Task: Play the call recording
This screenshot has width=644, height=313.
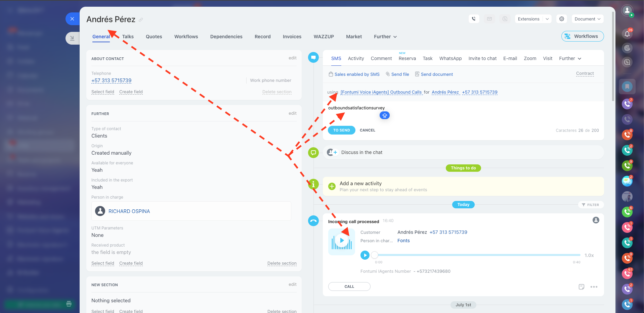Action: [x=365, y=255]
